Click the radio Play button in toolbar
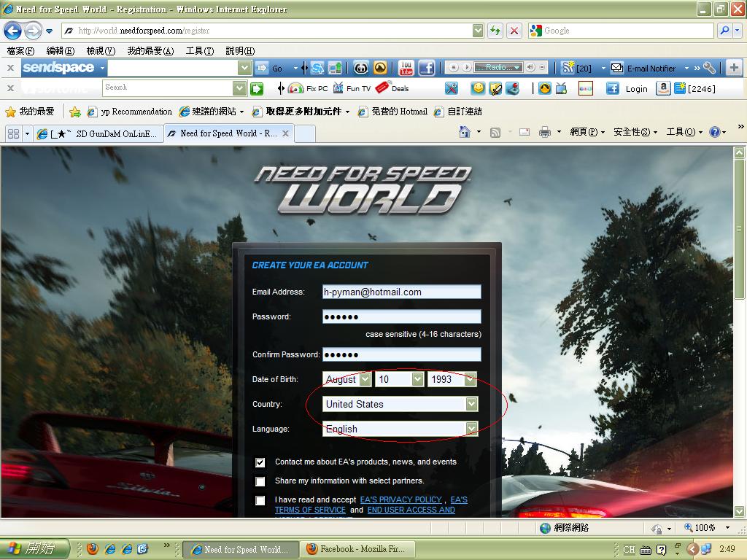The height and width of the screenshot is (560, 747). (467, 68)
